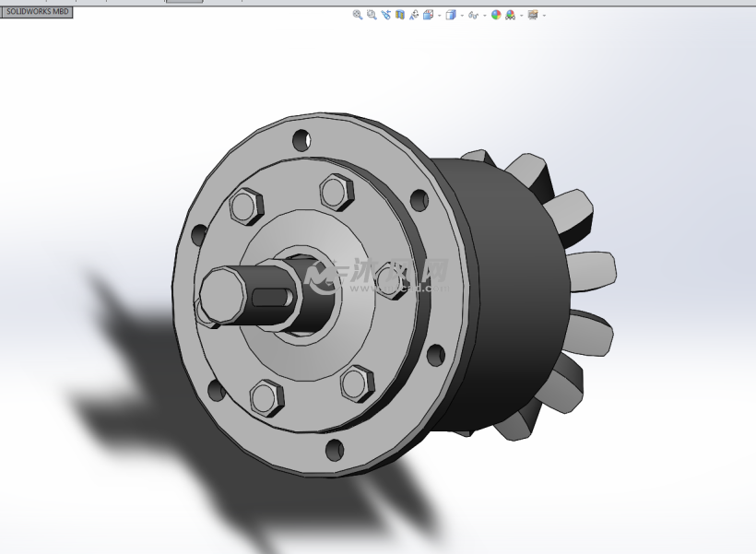This screenshot has height=554, width=756.
Task: Open Edit Appearance color ball
Action: click(496, 15)
